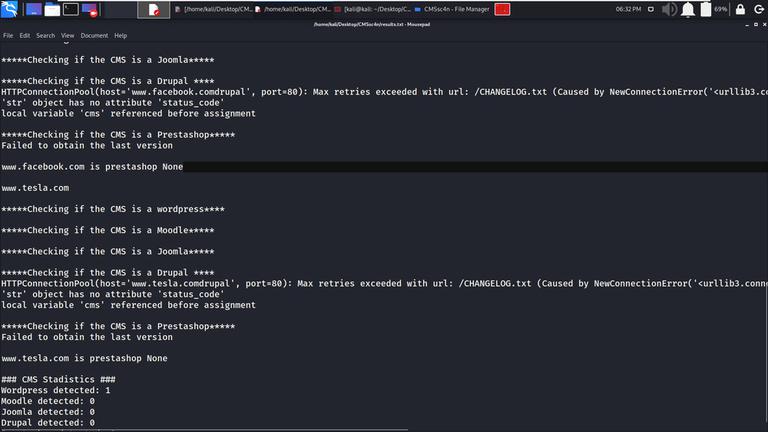Open the Edit menu
Image resolution: width=768 pixels, height=432 pixels.
click(x=24, y=36)
